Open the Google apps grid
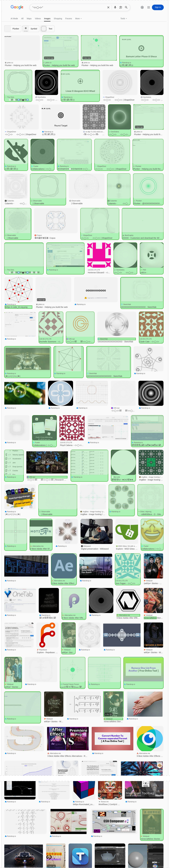The width and height of the screenshot is (170, 868). 148,7
